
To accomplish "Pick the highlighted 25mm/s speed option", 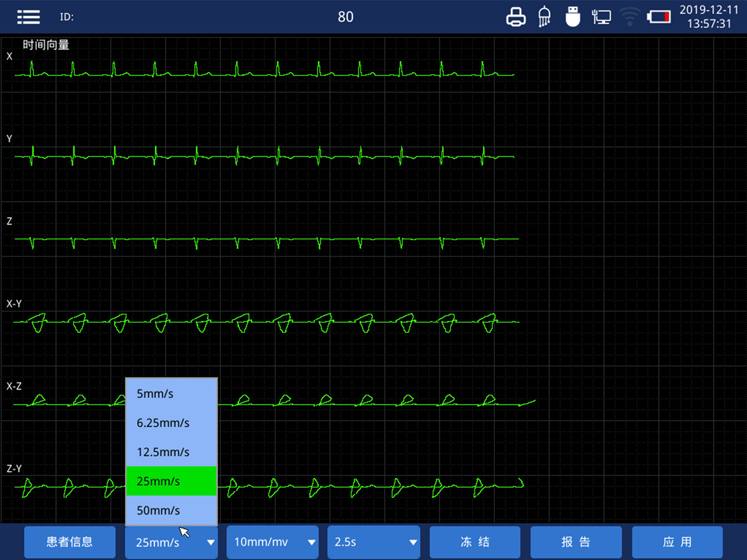I will click(x=171, y=481).
